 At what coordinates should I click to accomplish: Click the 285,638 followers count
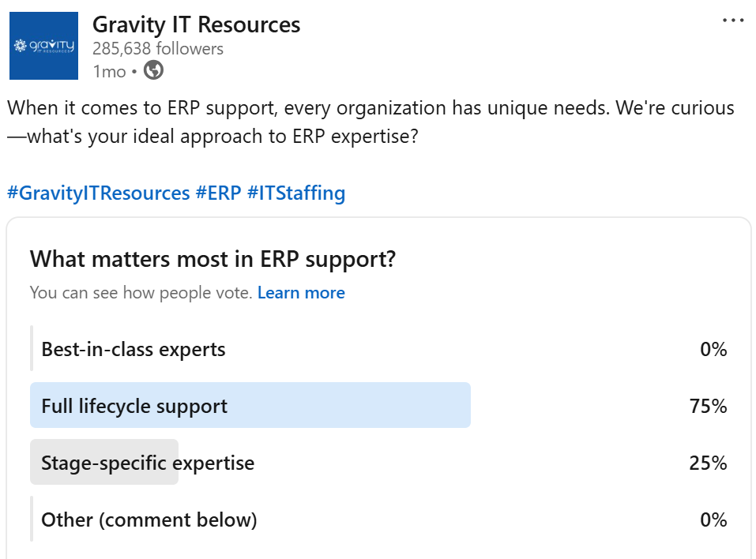(x=158, y=49)
